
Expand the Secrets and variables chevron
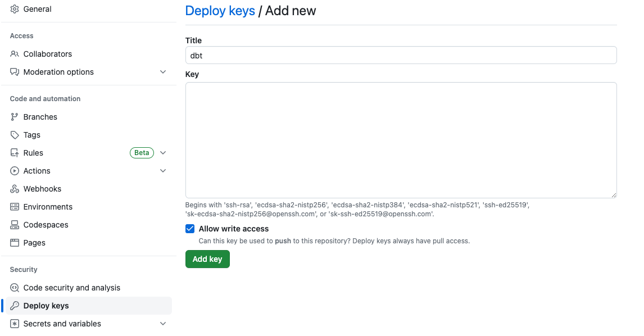point(163,324)
